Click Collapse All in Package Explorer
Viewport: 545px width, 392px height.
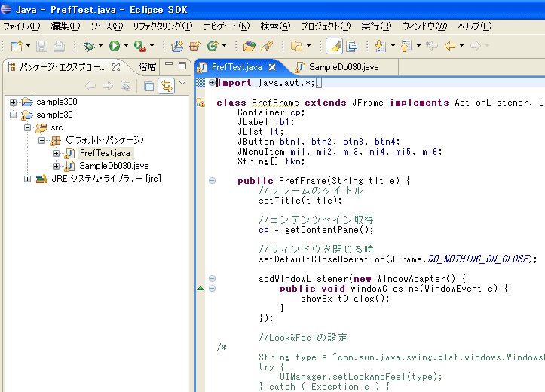[148, 86]
